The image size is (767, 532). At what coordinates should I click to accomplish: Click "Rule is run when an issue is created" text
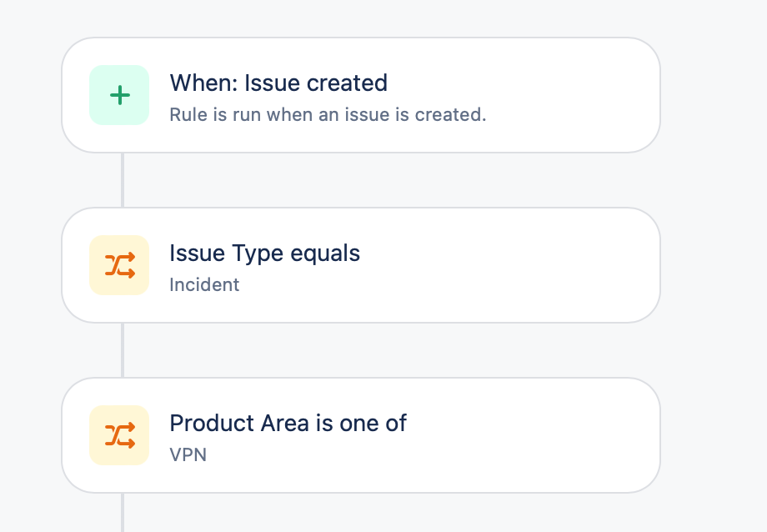(328, 115)
